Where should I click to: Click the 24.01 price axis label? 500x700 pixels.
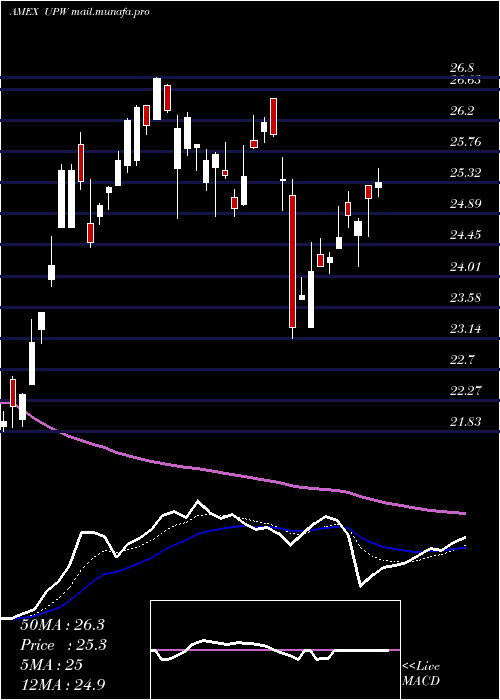click(465, 267)
